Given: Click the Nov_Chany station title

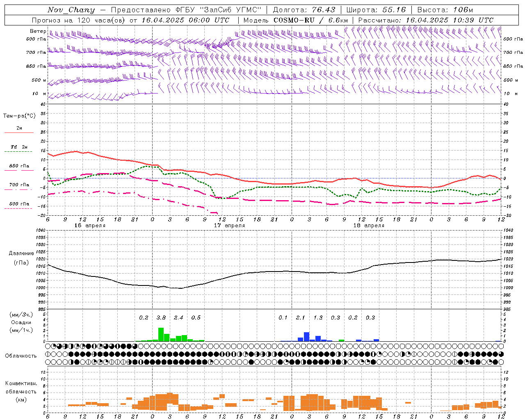Looking at the screenshot, I should click(71, 10).
